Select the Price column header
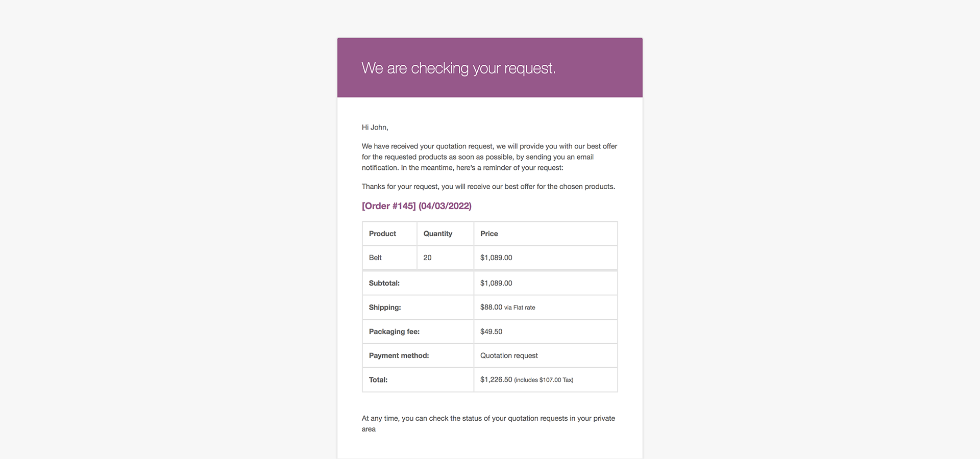The height and width of the screenshot is (459, 980). (x=489, y=234)
